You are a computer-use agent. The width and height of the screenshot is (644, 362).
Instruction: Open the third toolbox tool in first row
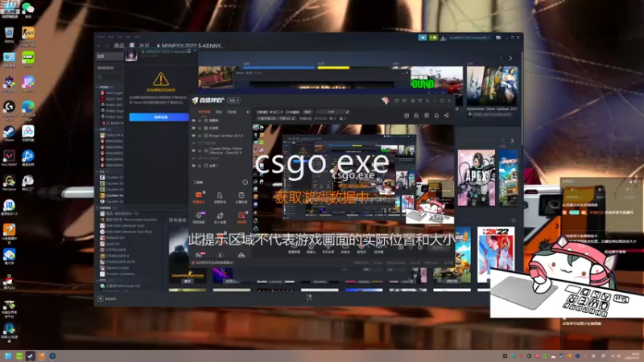tap(241, 197)
